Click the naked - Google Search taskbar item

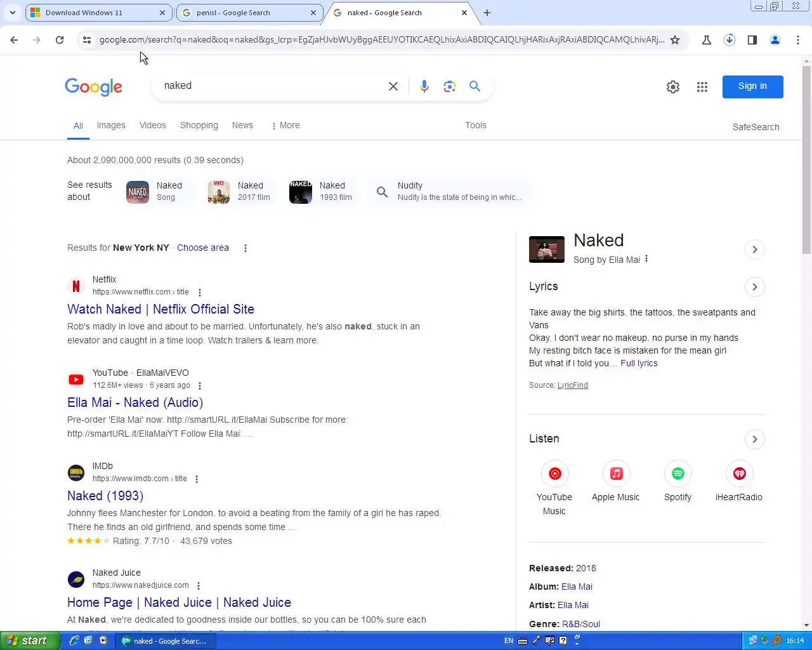(166, 641)
